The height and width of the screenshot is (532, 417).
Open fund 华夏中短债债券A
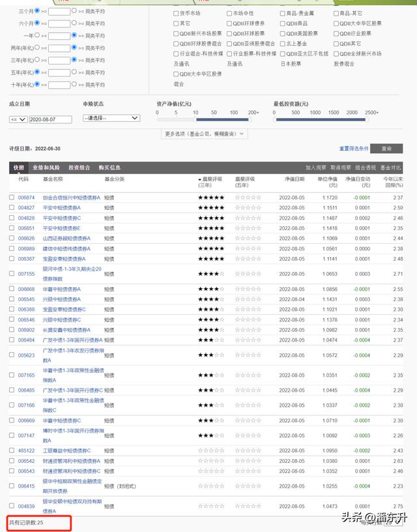pyautogui.click(x=62, y=289)
